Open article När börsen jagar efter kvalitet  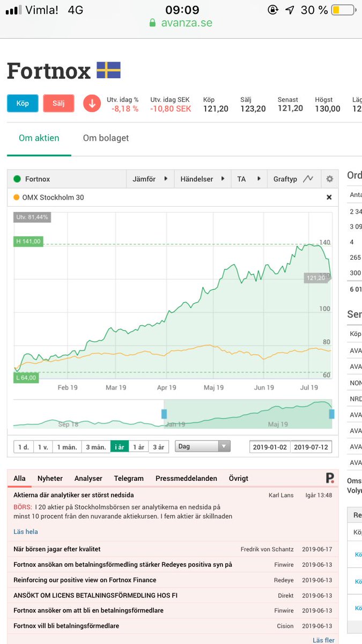57,549
